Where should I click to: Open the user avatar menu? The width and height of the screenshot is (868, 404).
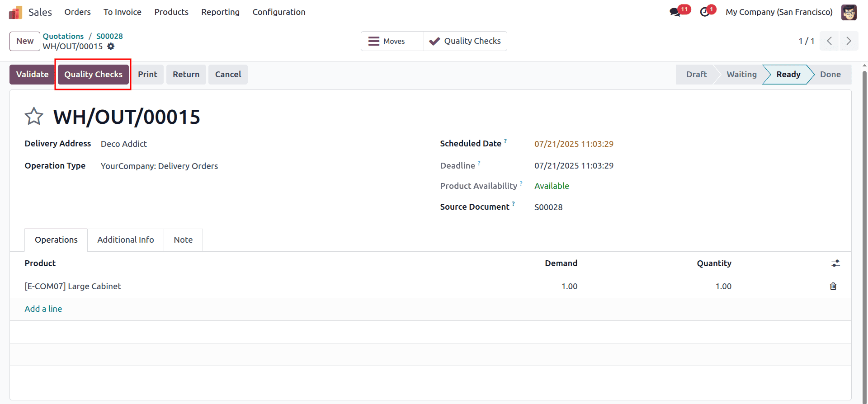pyautogui.click(x=849, y=12)
